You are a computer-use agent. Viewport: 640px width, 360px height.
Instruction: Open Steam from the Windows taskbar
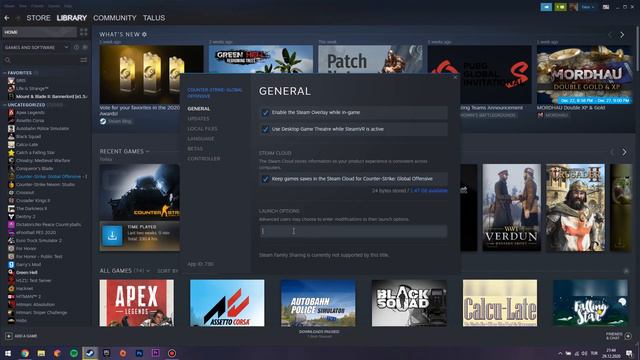90,353
